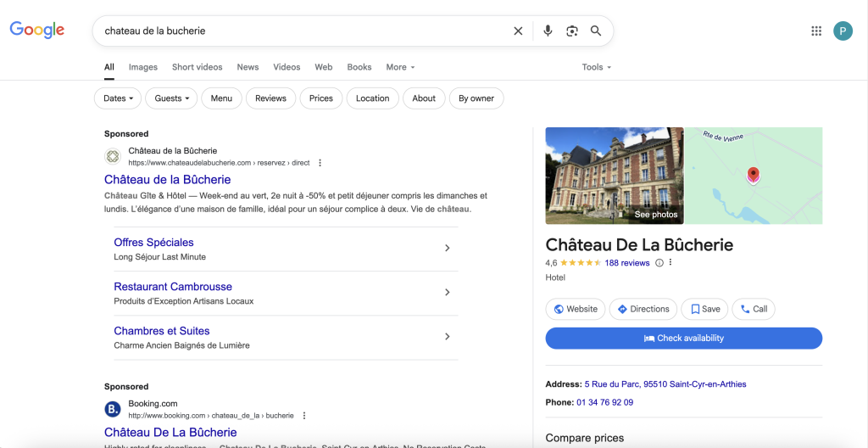
Task: Open the Google apps grid icon
Action: pos(816,31)
